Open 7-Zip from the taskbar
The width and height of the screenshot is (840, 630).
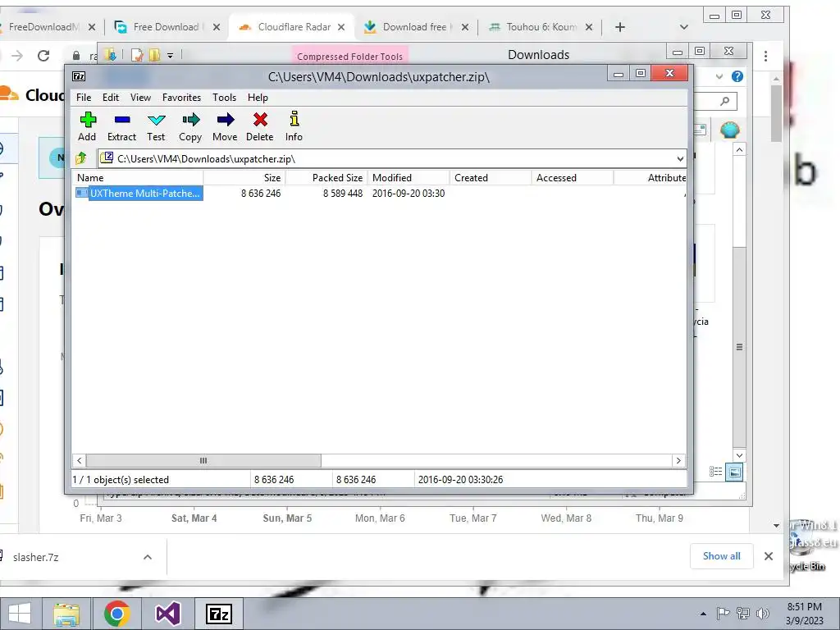pyautogui.click(x=218, y=614)
